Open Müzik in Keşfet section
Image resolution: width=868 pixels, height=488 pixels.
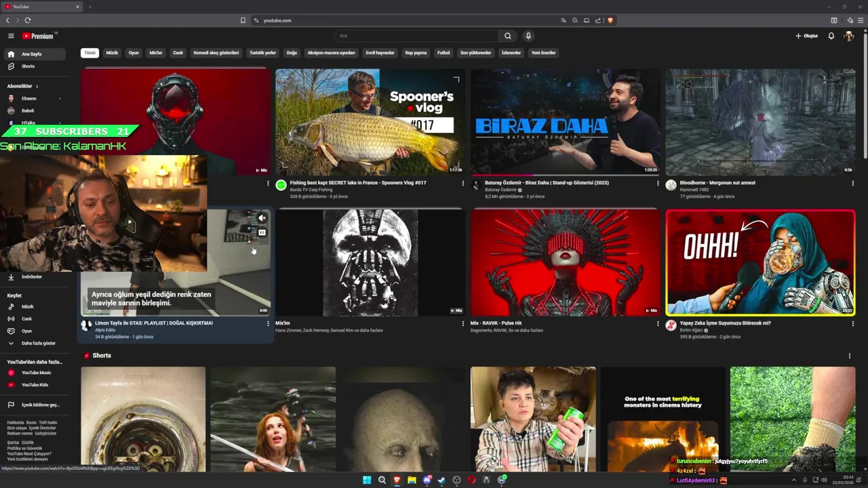point(34,306)
